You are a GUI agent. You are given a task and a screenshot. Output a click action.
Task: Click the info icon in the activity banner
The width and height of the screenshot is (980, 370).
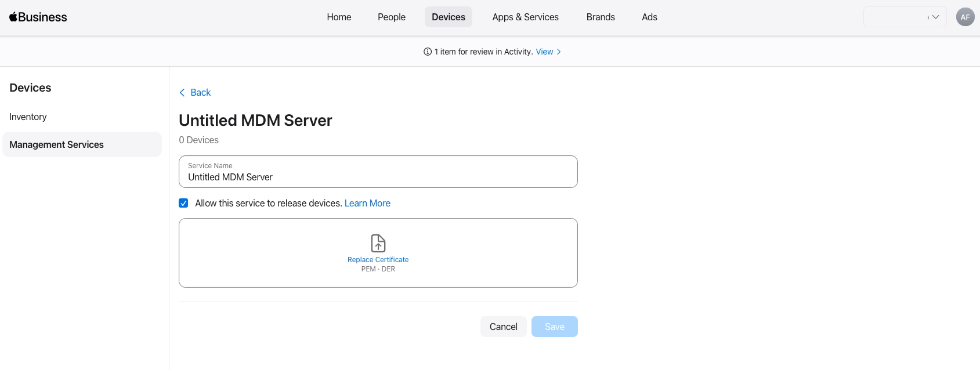(x=428, y=52)
